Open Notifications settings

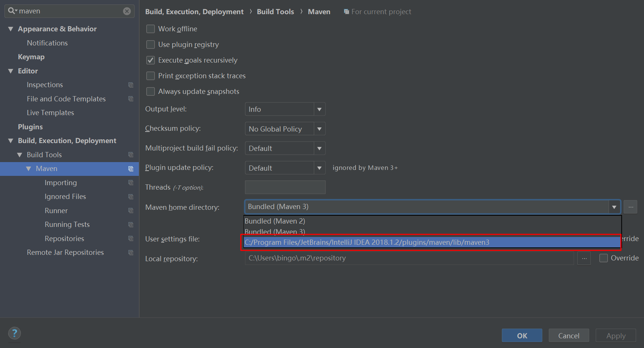coord(47,43)
